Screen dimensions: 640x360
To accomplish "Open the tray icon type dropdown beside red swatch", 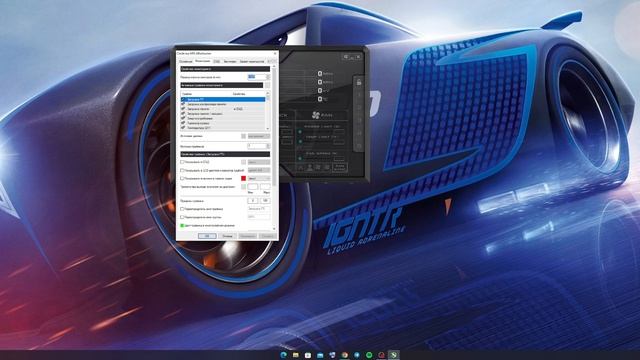I will pos(259,178).
